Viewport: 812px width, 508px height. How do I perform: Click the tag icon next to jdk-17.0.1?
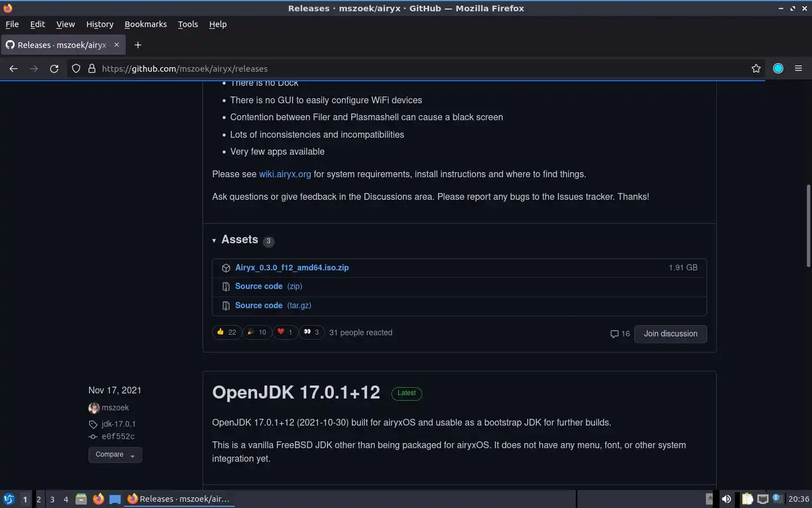click(x=93, y=424)
